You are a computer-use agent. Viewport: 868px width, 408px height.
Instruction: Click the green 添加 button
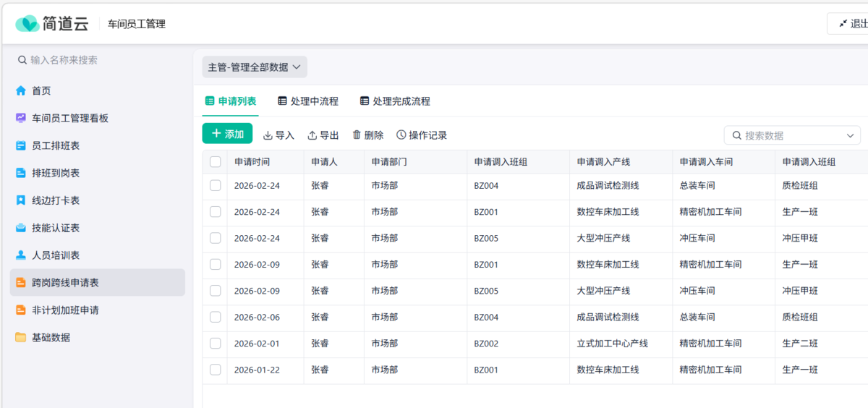pyautogui.click(x=227, y=134)
